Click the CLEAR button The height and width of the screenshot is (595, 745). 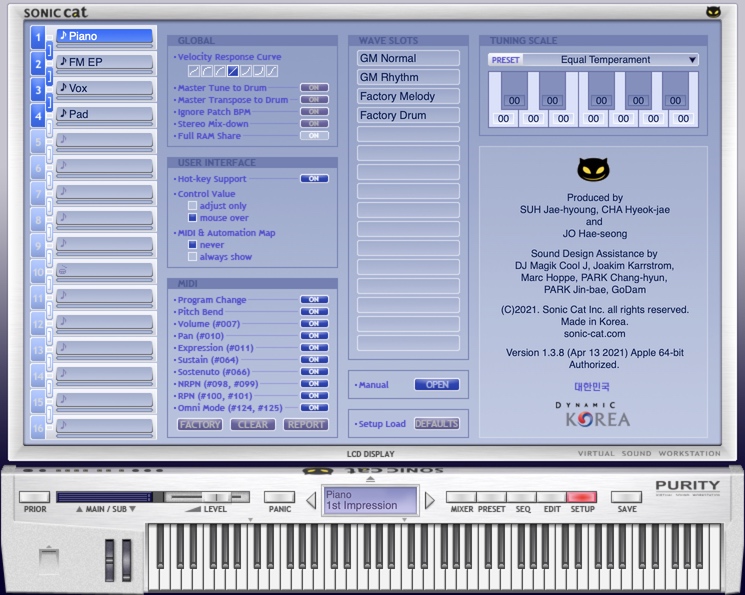pos(253,424)
